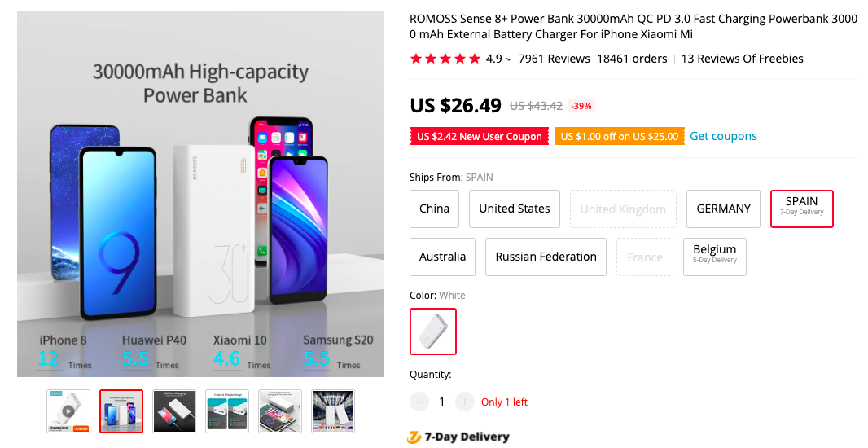This screenshot has height=448, width=868.
Task: Pick GERMANY as shipping origin
Action: 723,209
